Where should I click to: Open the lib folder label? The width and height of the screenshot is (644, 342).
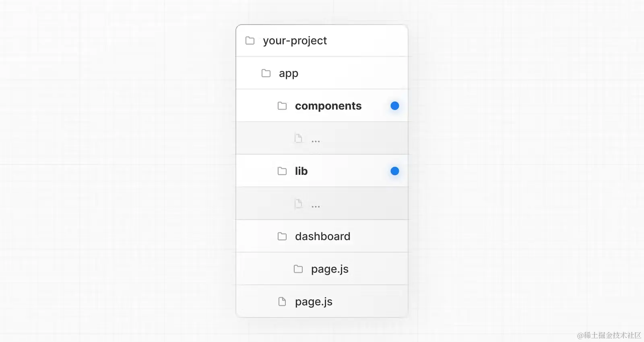(x=301, y=171)
